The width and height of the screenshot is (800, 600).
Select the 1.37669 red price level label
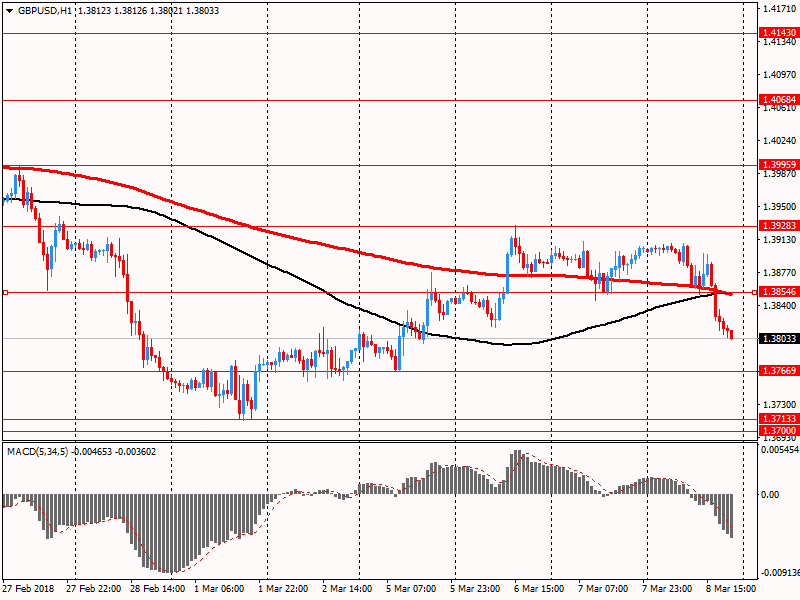779,371
